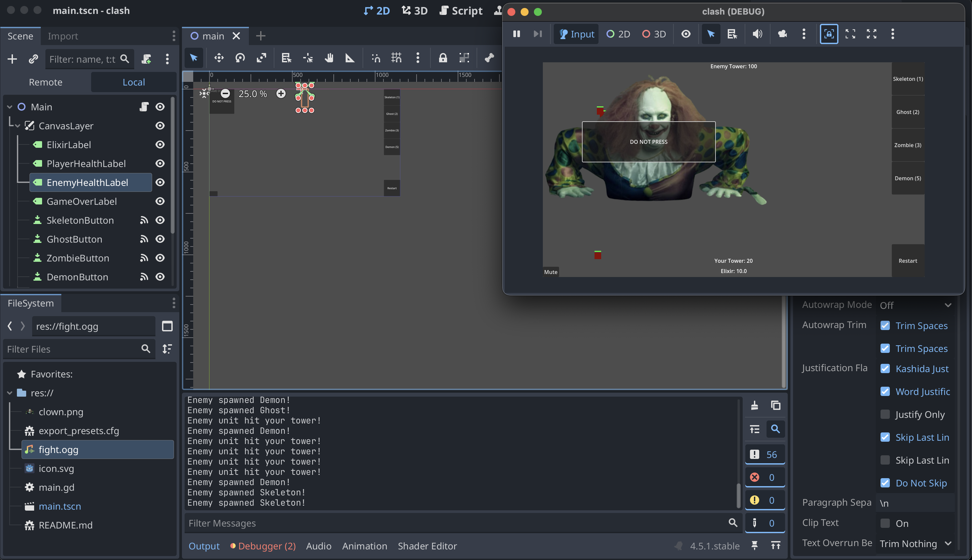Add a new child node

click(x=12, y=59)
